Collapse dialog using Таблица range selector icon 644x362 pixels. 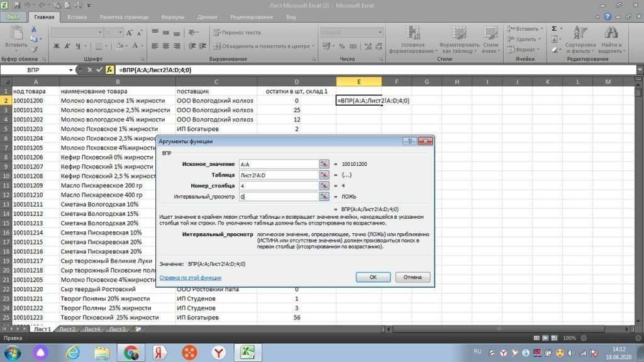[x=324, y=175]
